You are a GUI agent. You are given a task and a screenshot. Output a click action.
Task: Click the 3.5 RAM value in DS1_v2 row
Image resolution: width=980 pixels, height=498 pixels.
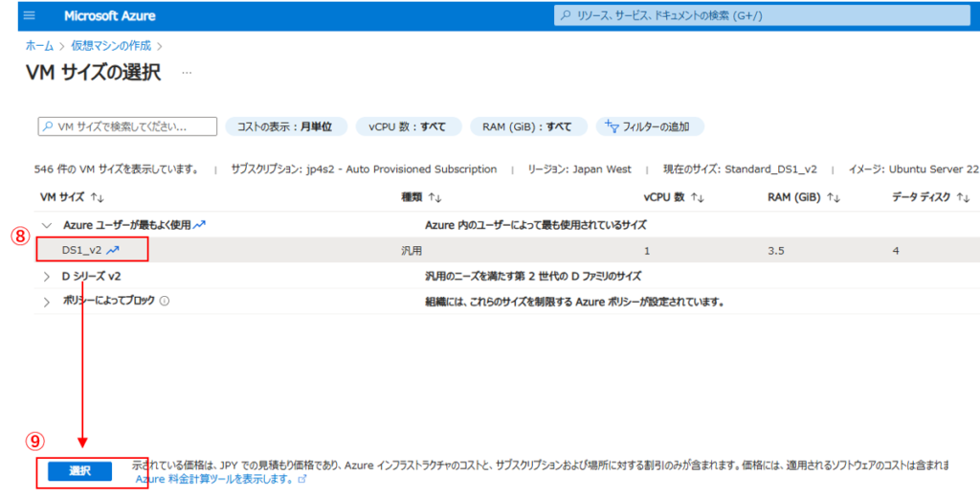775,250
